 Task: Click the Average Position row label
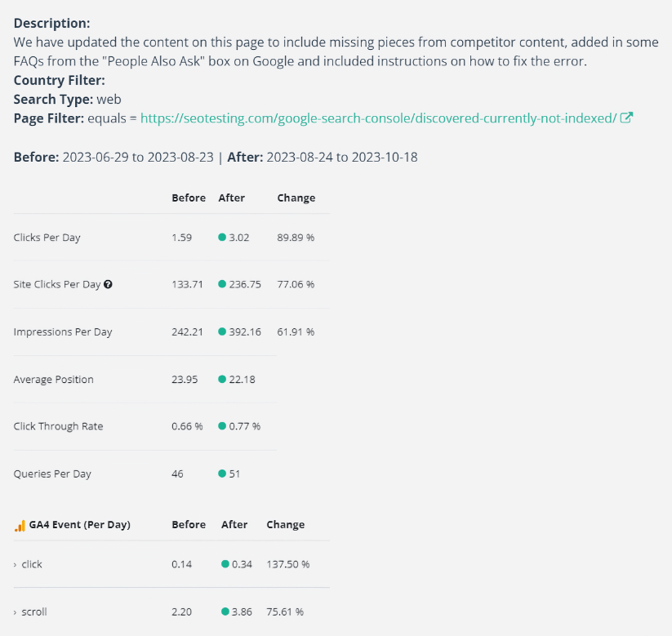(53, 380)
